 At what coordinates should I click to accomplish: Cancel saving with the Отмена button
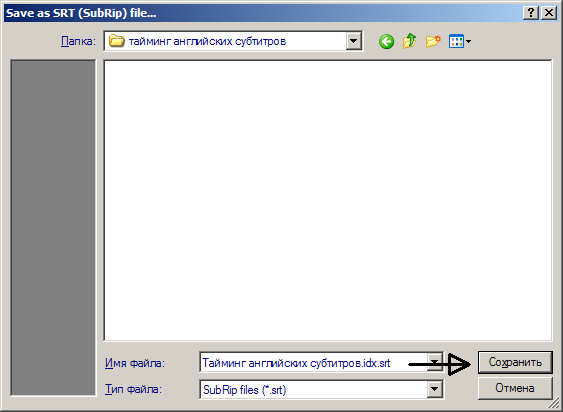(x=515, y=388)
